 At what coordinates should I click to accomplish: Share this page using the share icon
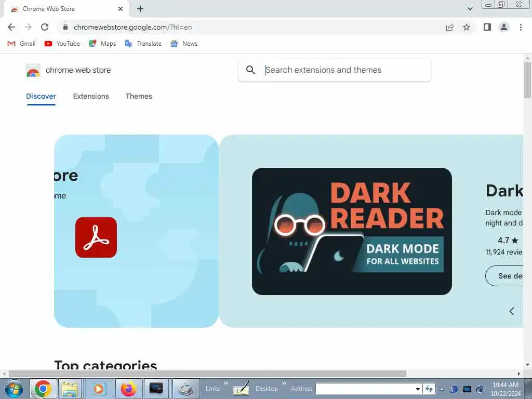click(450, 27)
